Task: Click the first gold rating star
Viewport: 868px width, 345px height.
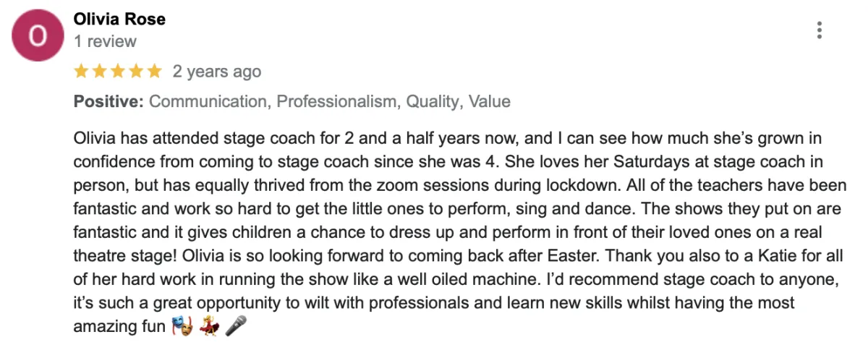Action: [81, 72]
